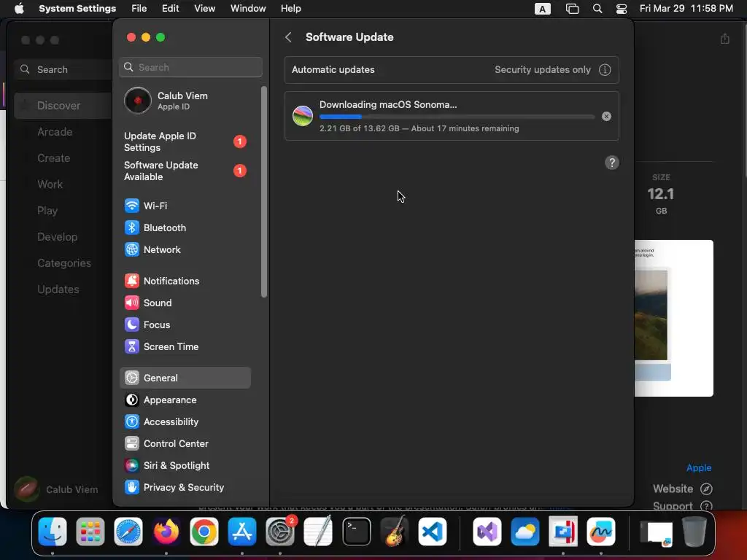Screen dimensions: 747x560
Task: Click the Stage Manager menu bar icon
Action: click(x=572, y=9)
